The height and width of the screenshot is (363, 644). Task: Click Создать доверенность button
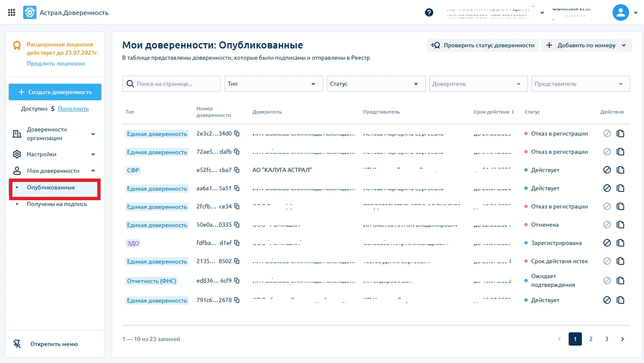coord(55,92)
